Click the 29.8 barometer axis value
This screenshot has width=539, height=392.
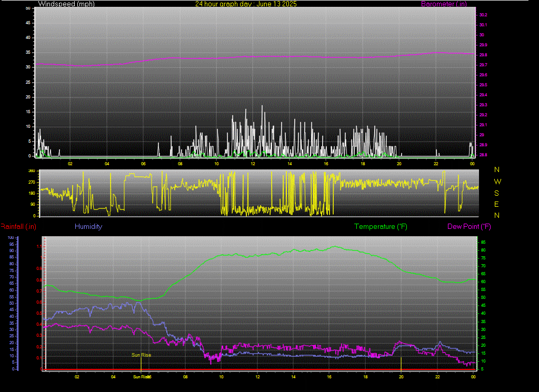(483, 55)
